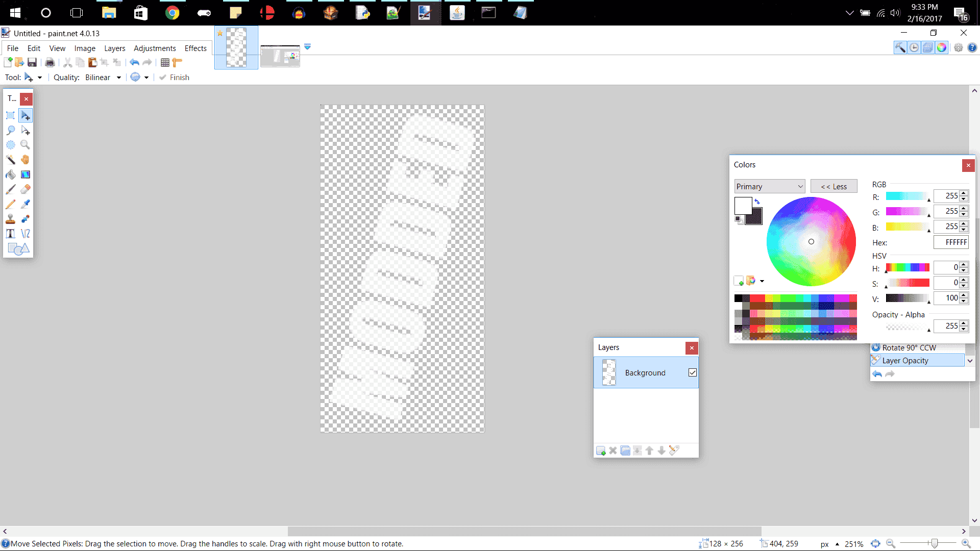The width and height of the screenshot is (980, 551).
Task: Click the Print icon in toolbar
Action: coord(50,62)
